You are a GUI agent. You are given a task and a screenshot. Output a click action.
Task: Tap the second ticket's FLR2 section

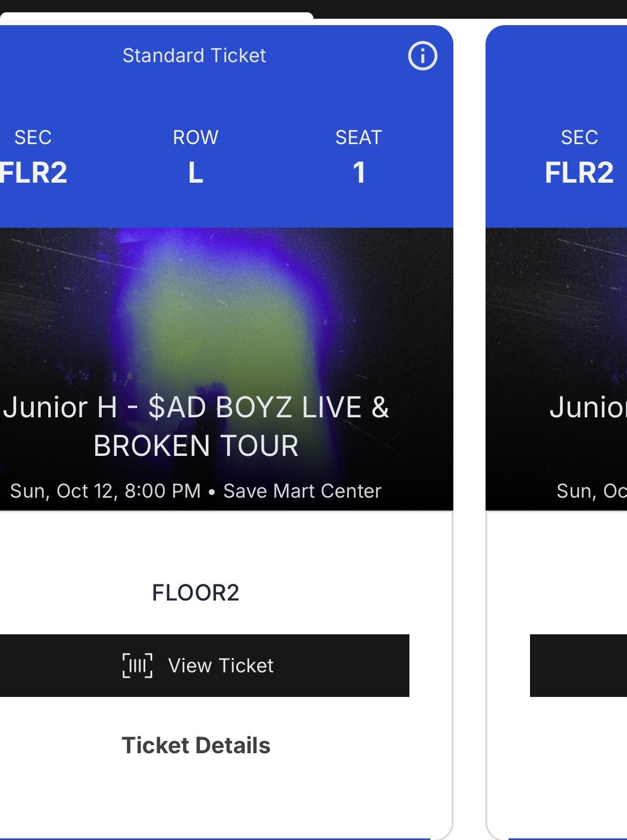click(x=579, y=172)
